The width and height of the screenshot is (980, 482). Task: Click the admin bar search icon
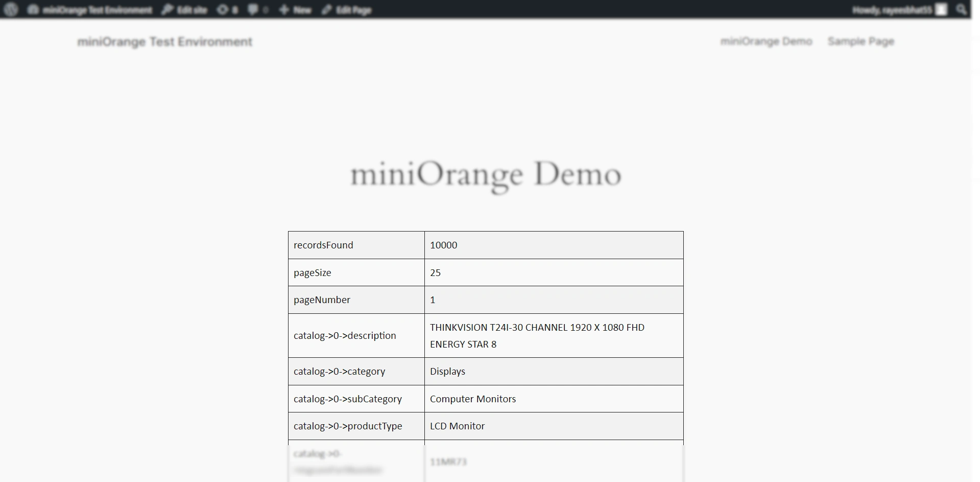click(961, 10)
